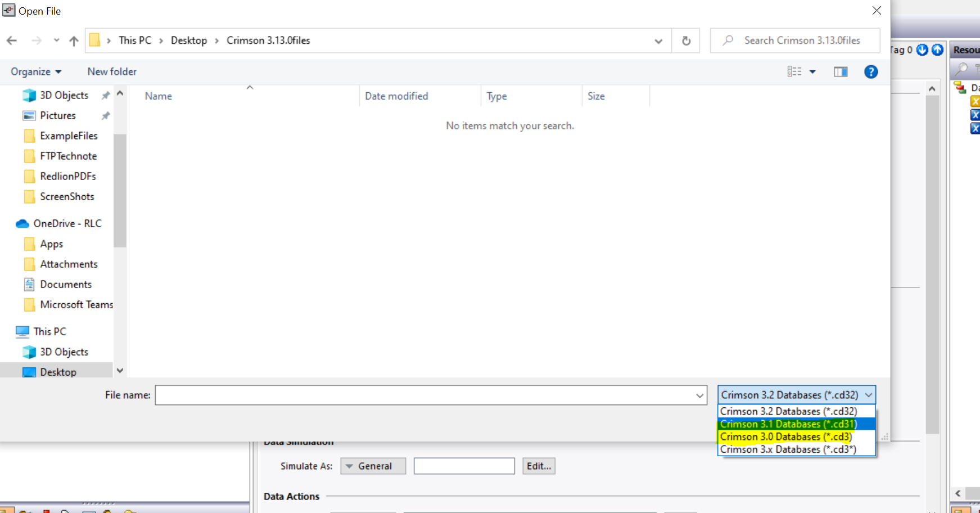The image size is (980, 513).
Task: Open recent locations chevron beside forward arrow
Action: pos(56,40)
